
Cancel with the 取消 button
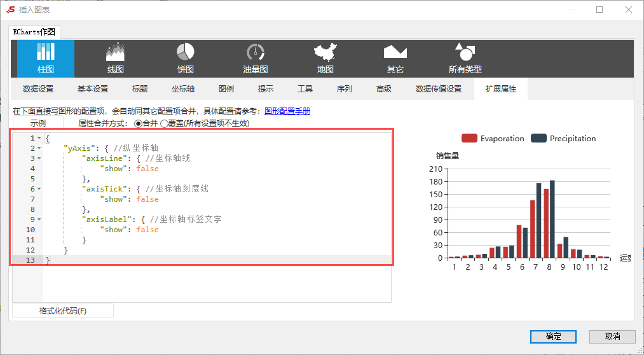click(612, 336)
